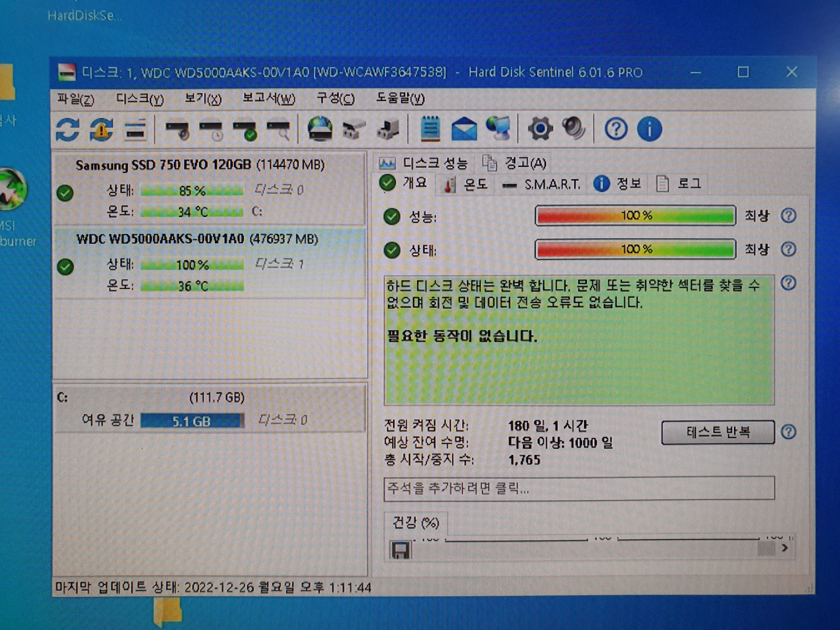The image size is (840, 630).
Task: Click the Samsung SSD 85 % status bar
Action: coord(192,191)
